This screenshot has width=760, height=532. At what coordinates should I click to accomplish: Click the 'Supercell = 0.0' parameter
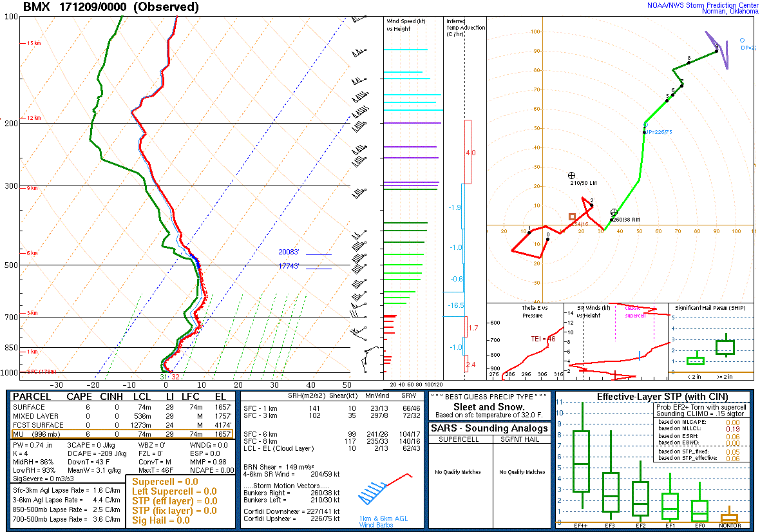coord(165,482)
